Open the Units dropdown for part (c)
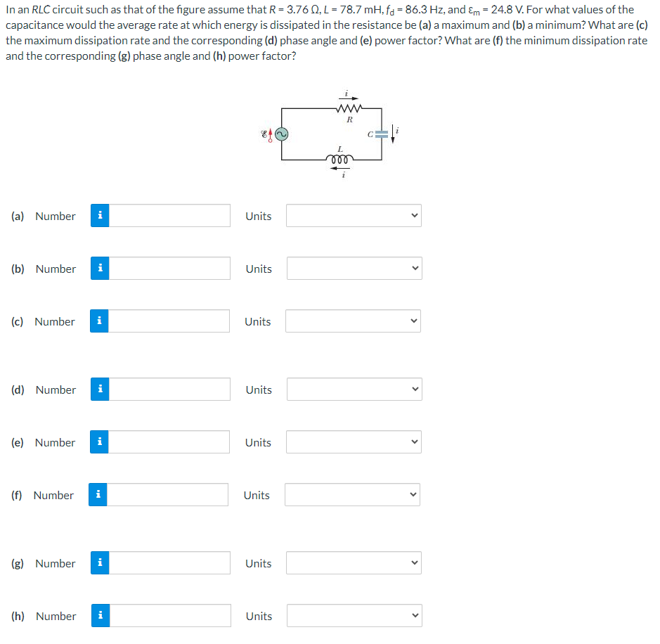The height and width of the screenshot is (644, 660). coord(353,321)
